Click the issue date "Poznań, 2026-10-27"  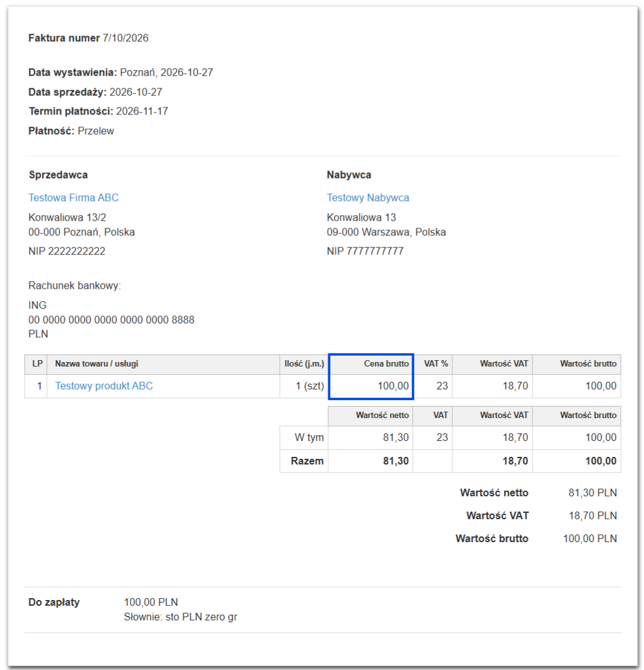click(x=166, y=73)
